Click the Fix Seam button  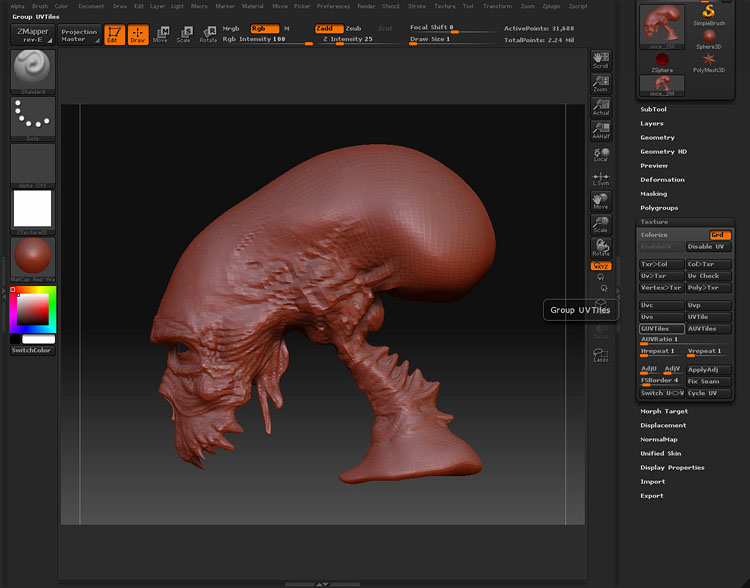click(x=709, y=381)
